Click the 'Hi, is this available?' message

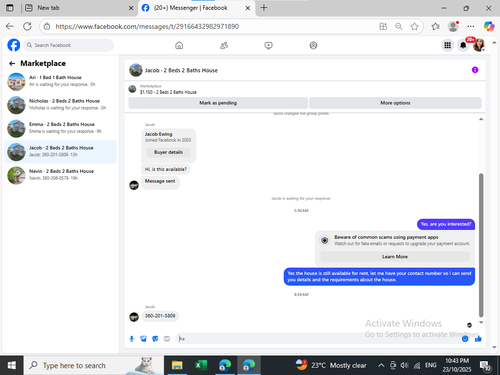166,169
